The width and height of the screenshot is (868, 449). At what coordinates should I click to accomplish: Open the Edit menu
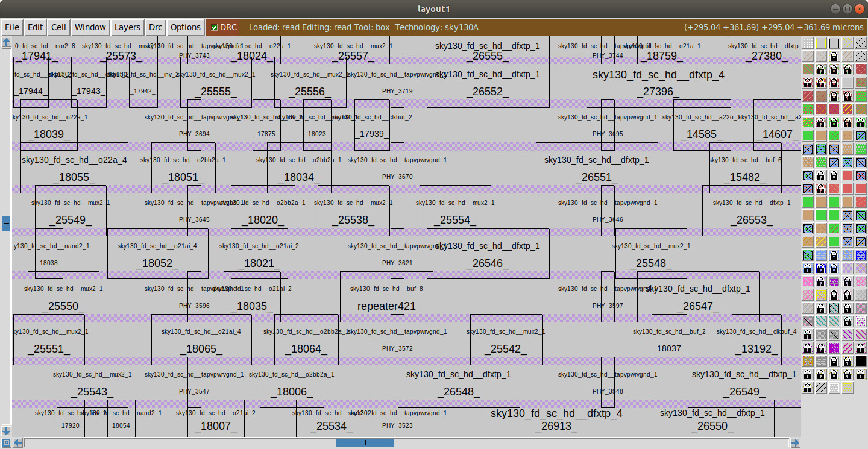click(x=34, y=27)
